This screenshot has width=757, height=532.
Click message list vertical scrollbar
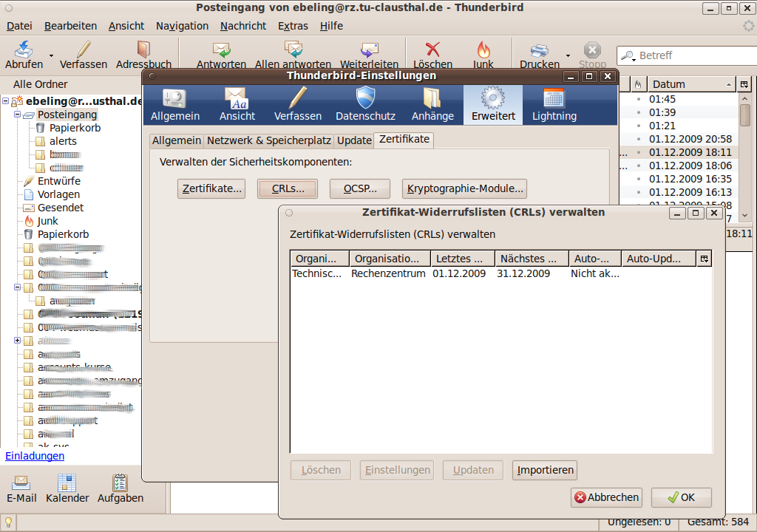744,157
